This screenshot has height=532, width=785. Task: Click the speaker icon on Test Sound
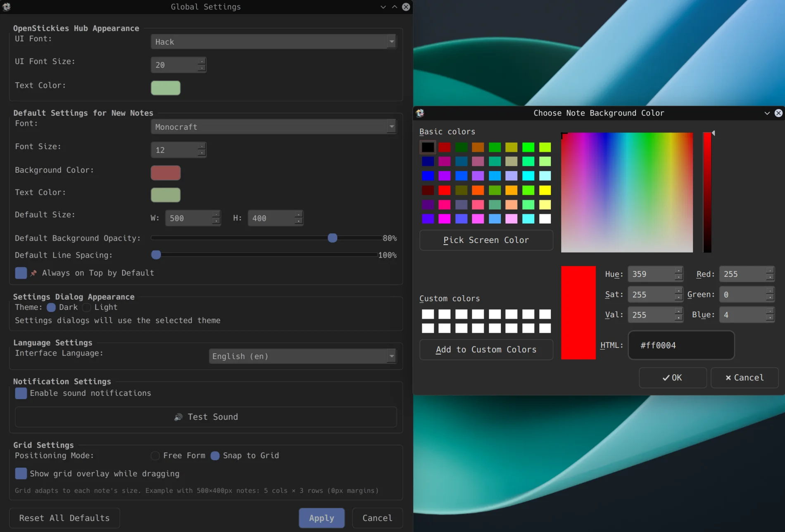pos(178,417)
